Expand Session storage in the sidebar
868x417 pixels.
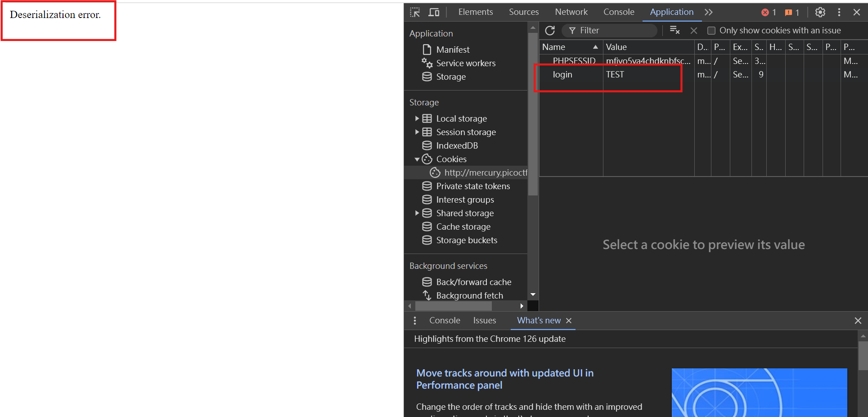click(x=417, y=132)
